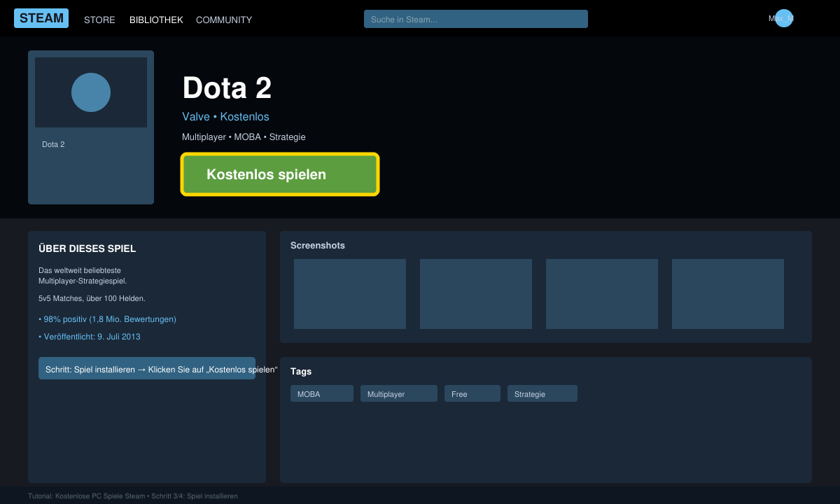
Task: Click the Dota 2 caption under the cover
Action: [x=53, y=144]
